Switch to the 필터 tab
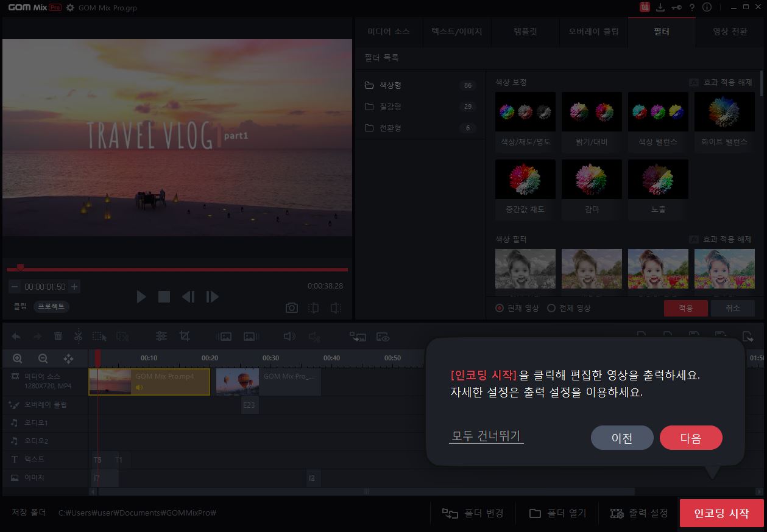Image resolution: width=767 pixels, height=532 pixels. (662, 32)
